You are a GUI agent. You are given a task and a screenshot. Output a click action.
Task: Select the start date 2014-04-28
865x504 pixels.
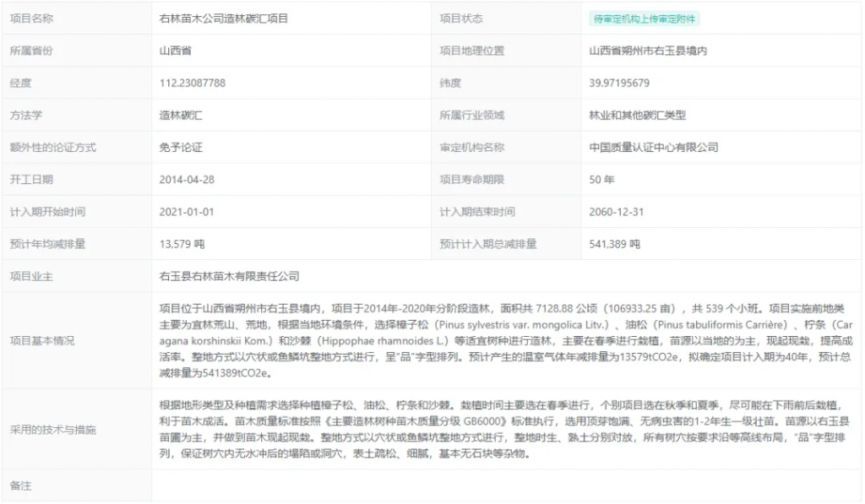tap(187, 179)
